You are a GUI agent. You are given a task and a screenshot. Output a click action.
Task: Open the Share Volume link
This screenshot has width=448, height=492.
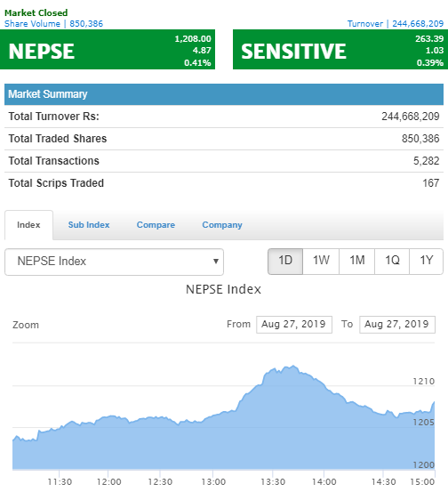point(53,24)
